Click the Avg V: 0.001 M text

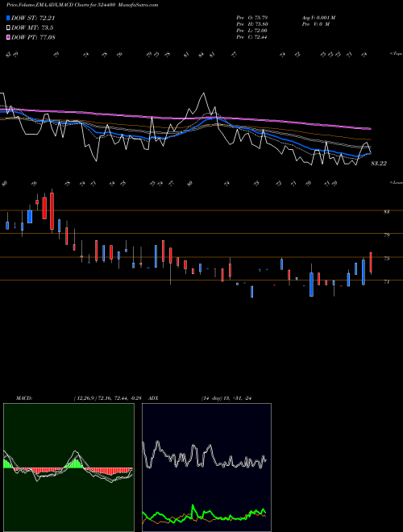(318, 18)
